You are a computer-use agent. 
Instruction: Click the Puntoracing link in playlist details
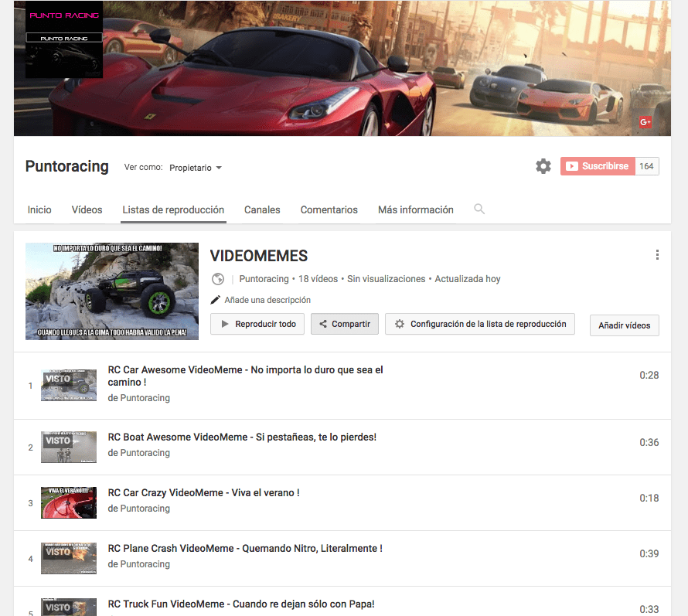click(264, 279)
